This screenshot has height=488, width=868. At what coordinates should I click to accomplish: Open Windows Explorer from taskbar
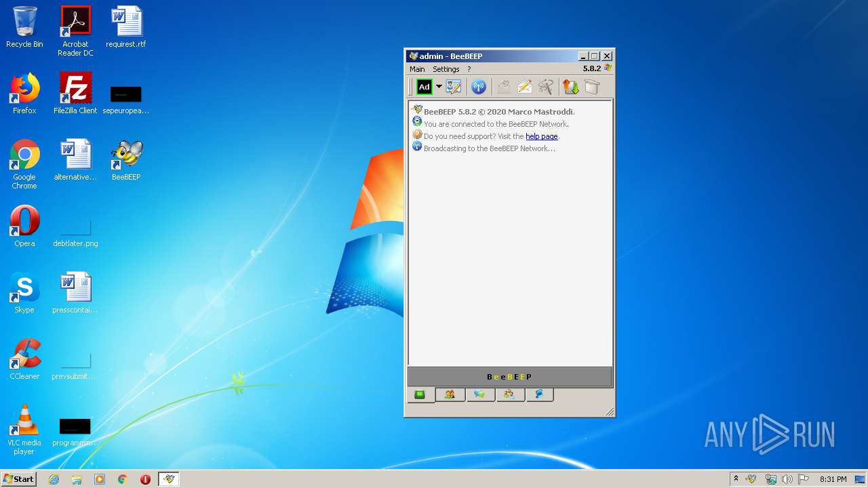coord(77,479)
